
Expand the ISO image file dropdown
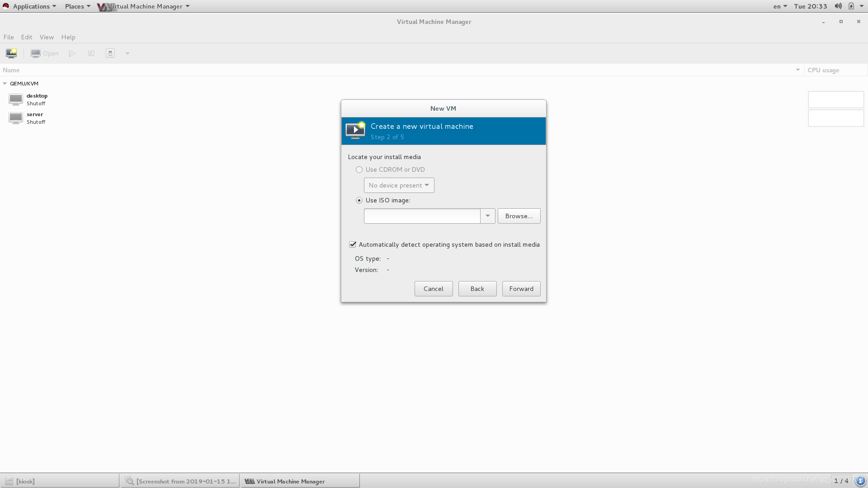point(488,216)
